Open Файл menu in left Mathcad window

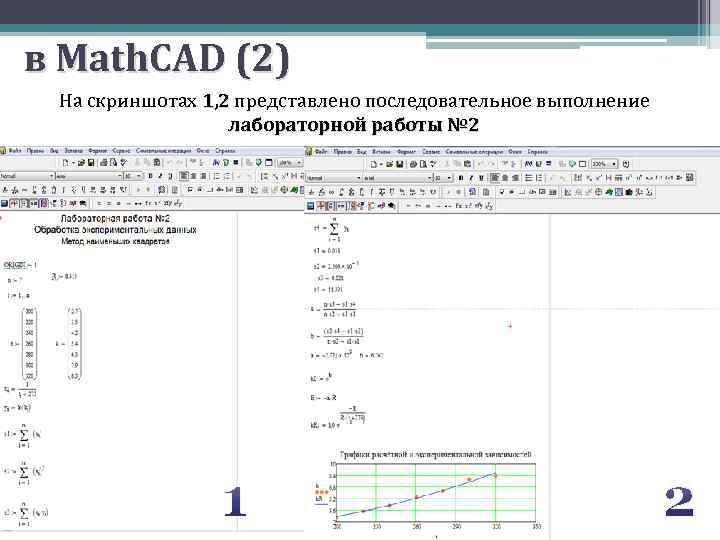click(15, 151)
